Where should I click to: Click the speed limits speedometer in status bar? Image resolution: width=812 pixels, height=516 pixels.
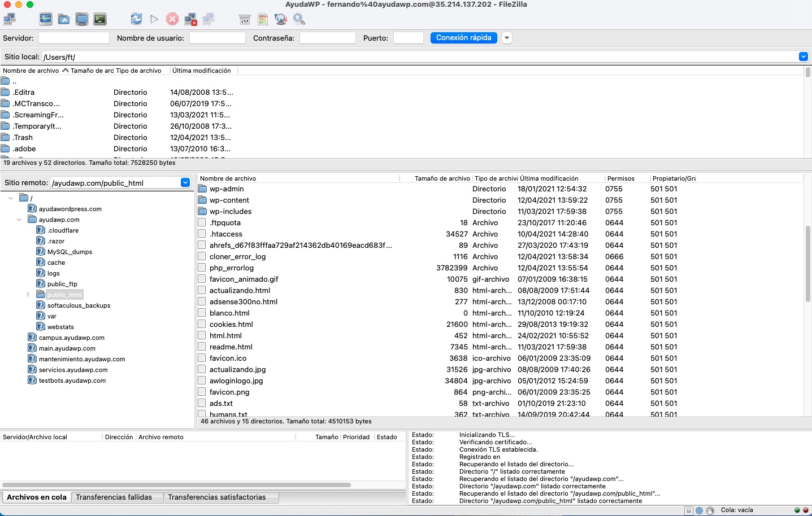[710, 510]
